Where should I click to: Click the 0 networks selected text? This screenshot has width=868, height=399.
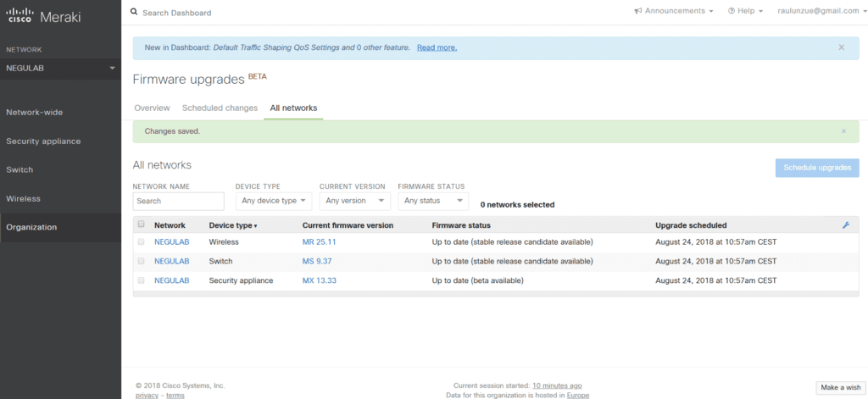click(x=517, y=205)
